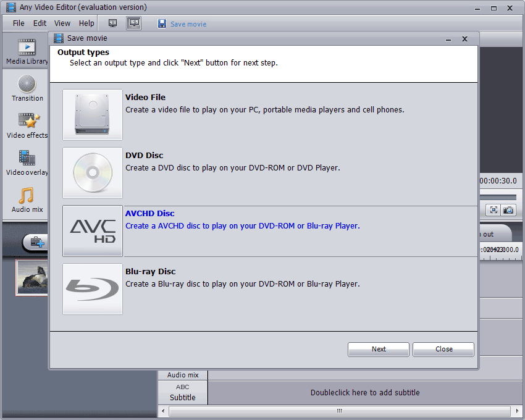Open the Video effects panel
The width and height of the screenshot is (525, 420).
[x=27, y=125]
